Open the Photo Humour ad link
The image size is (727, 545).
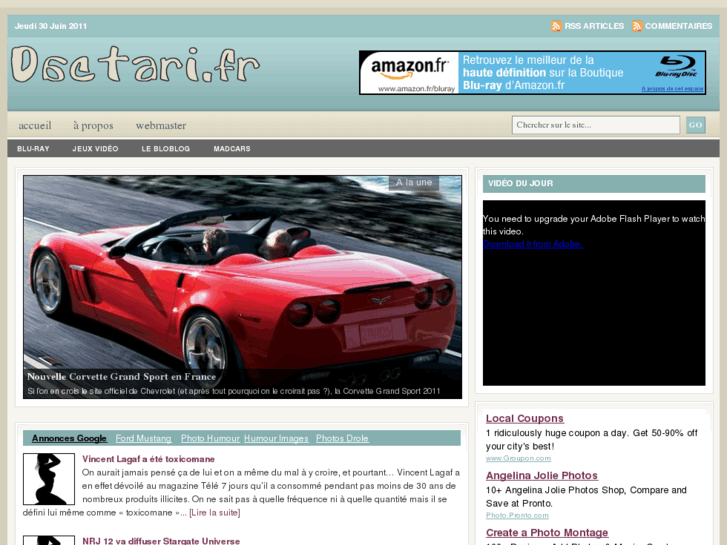(x=210, y=438)
